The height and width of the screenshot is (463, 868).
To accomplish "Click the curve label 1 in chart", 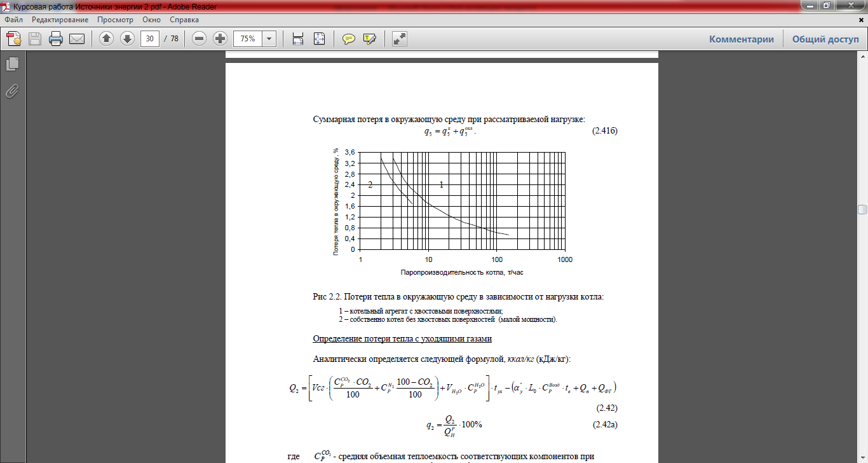I will (x=442, y=184).
